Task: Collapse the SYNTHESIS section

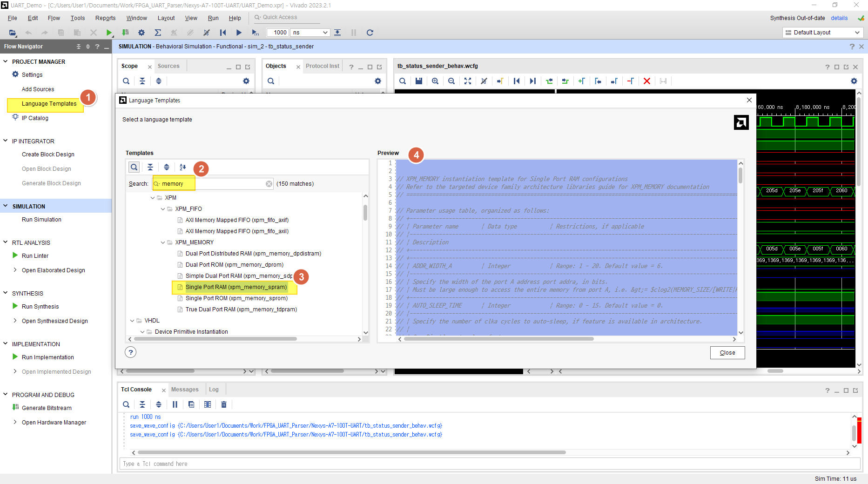Action: click(6, 293)
